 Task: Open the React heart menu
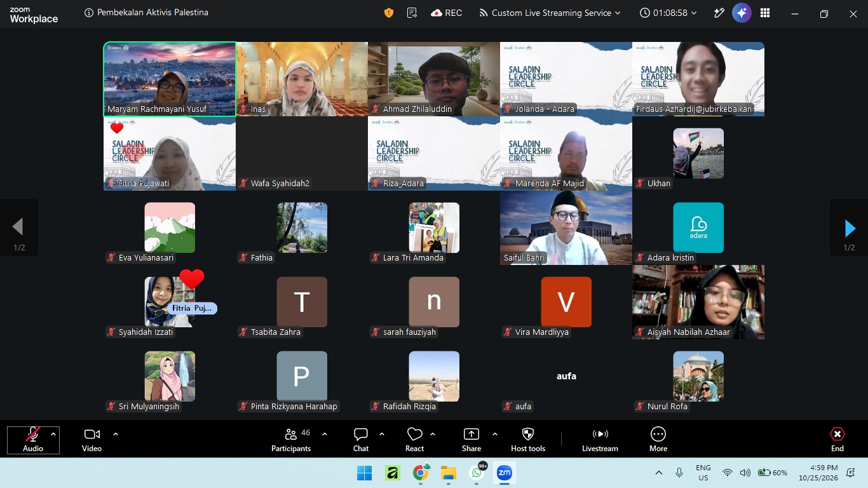[414, 440]
